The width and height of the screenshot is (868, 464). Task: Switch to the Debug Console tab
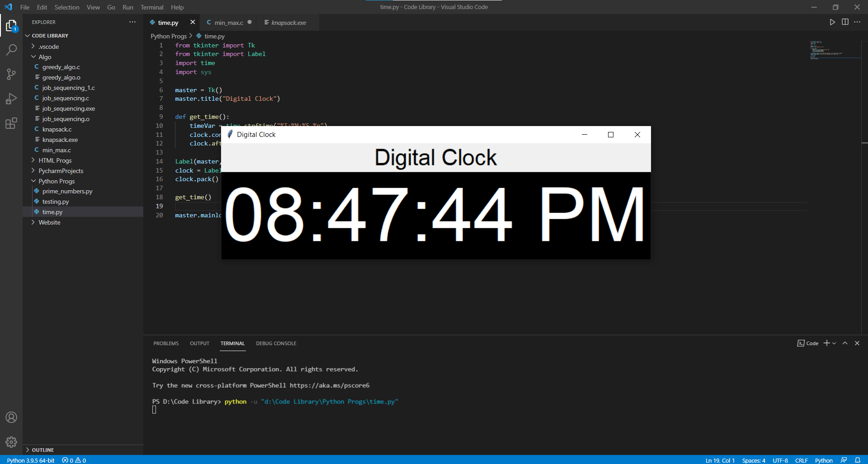(276, 343)
